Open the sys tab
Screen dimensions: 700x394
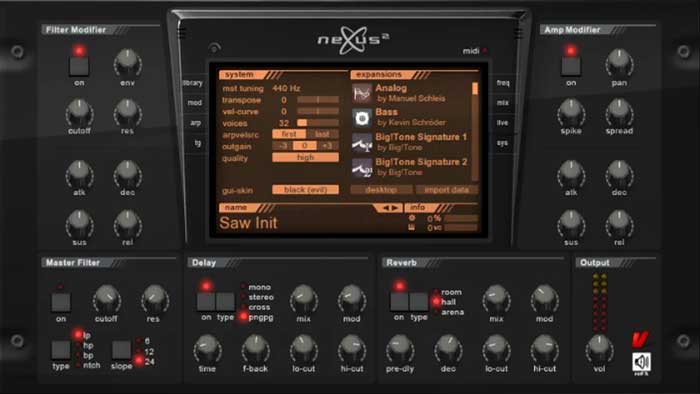pyautogui.click(x=502, y=143)
